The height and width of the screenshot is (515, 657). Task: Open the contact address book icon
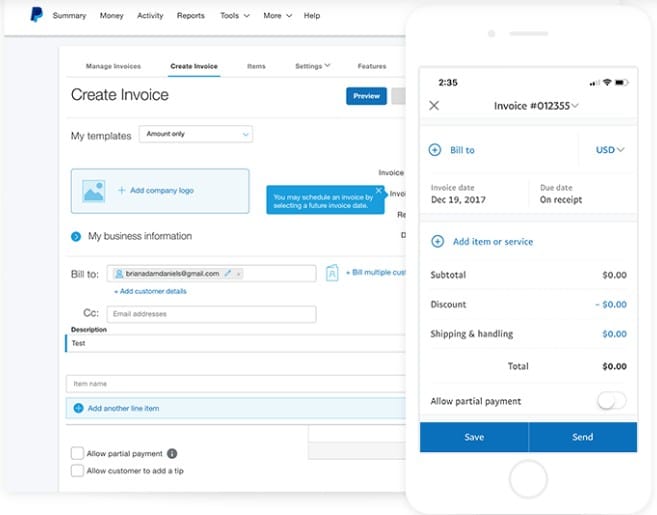pyautogui.click(x=332, y=273)
